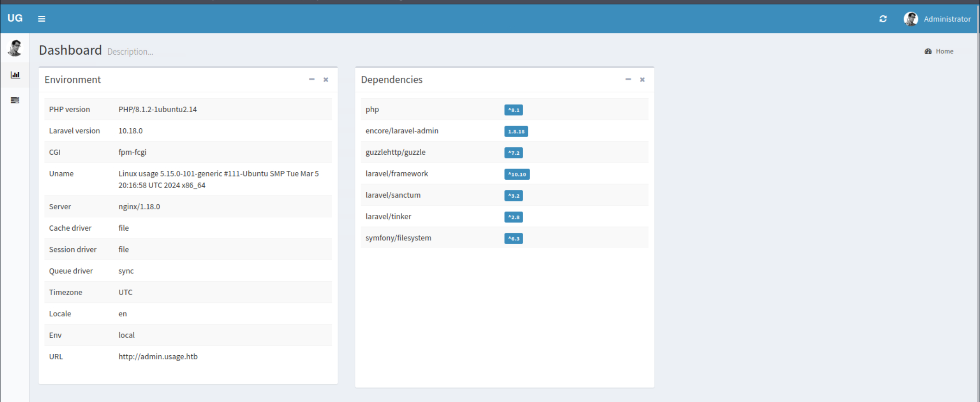The width and height of the screenshot is (980, 402).
Task: Click the http://admin.usage.htb URL value
Action: click(158, 357)
